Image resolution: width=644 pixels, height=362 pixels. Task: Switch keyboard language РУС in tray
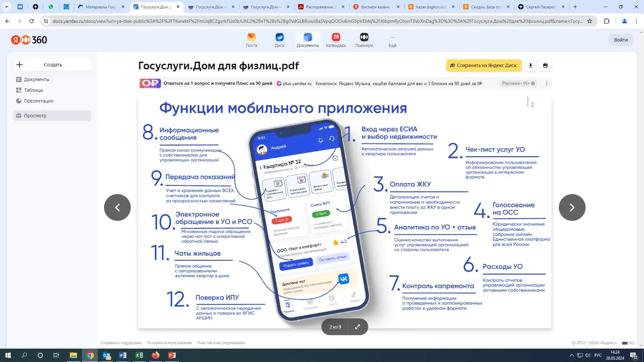[598, 355]
